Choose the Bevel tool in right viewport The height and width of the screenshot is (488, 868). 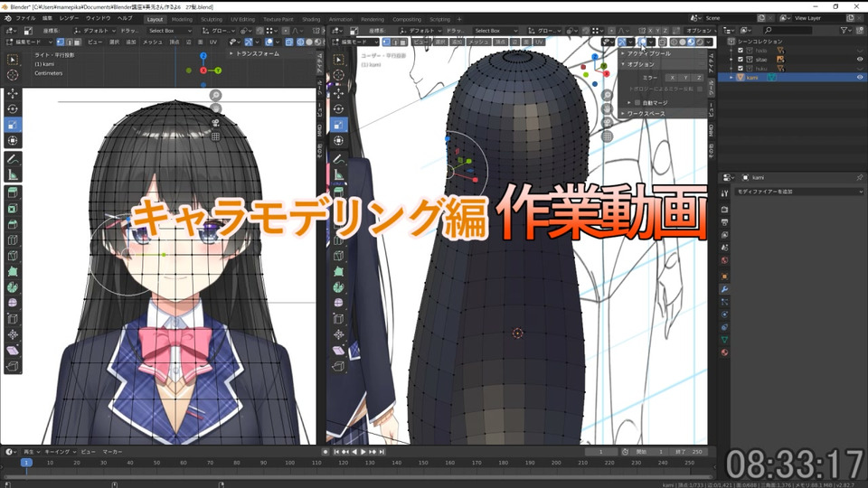point(338,224)
